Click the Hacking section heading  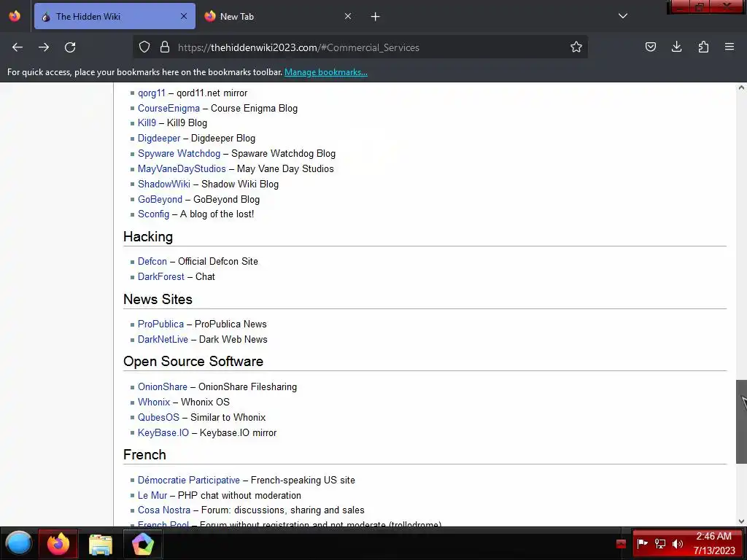pos(148,237)
